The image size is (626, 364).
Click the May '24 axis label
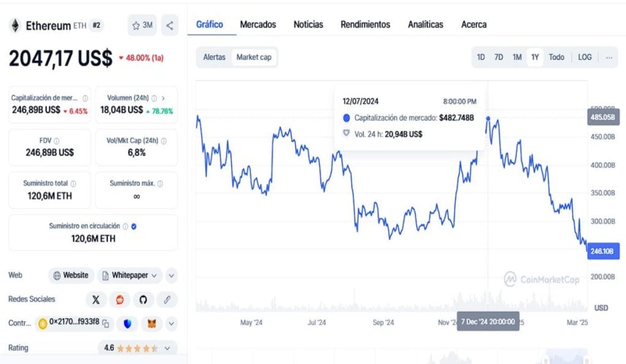pyautogui.click(x=251, y=322)
